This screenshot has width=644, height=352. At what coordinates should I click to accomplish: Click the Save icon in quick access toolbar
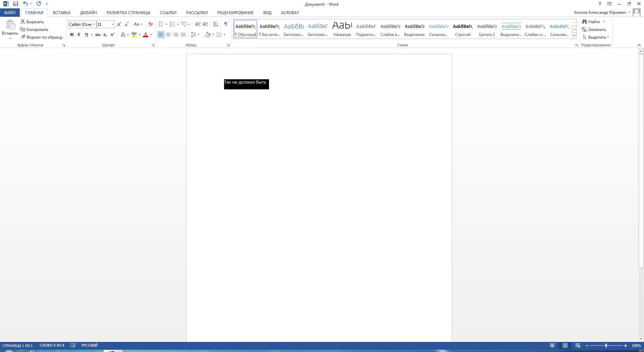coord(15,4)
